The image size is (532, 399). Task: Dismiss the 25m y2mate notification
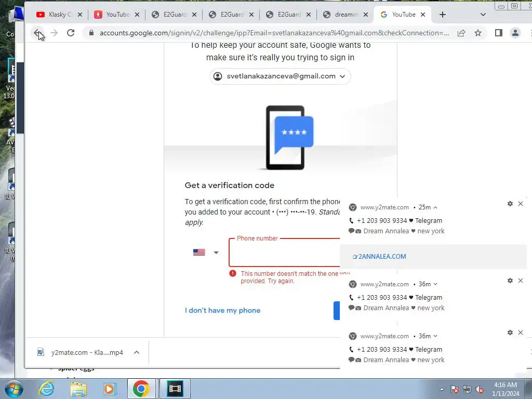coord(521,204)
